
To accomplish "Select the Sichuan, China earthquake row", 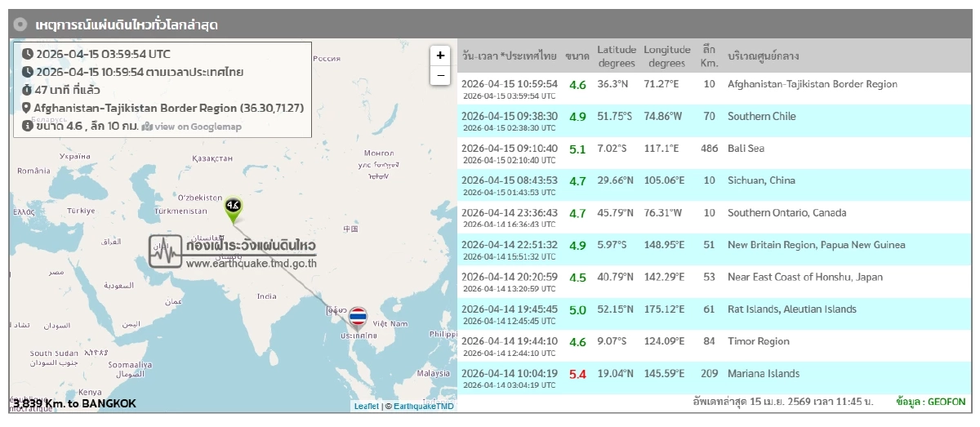I will point(713,185).
